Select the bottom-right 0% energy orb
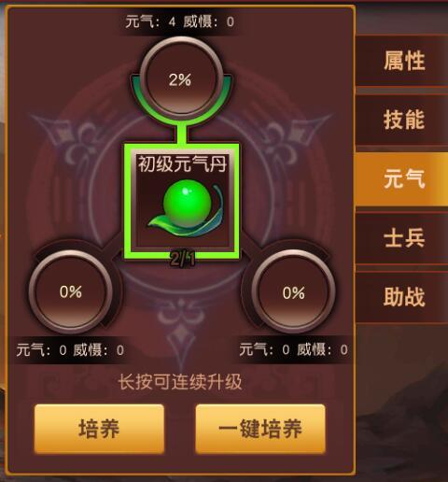The width and height of the screenshot is (448, 482). tap(293, 291)
